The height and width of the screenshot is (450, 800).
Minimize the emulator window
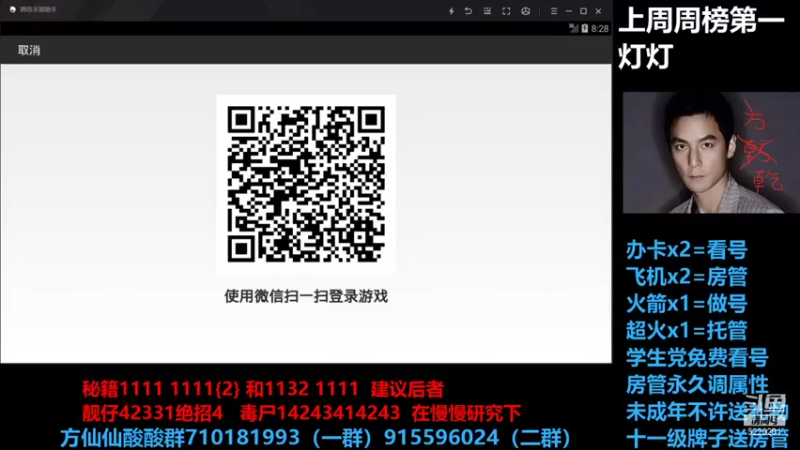(x=569, y=11)
